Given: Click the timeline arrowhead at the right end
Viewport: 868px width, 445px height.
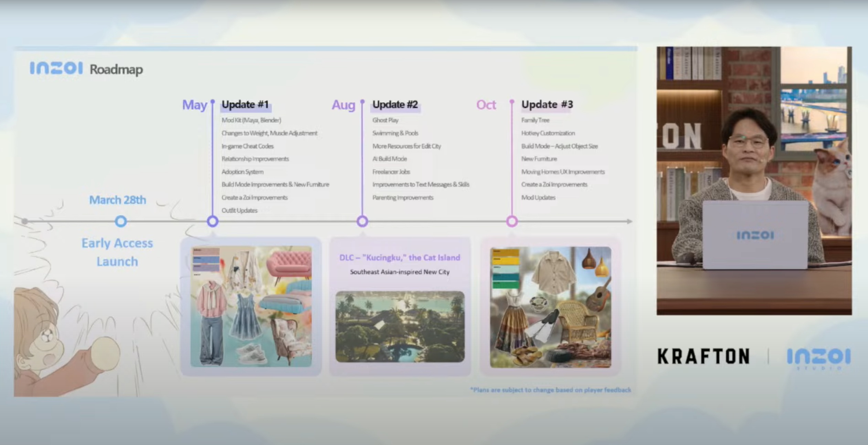Looking at the screenshot, I should point(629,221).
